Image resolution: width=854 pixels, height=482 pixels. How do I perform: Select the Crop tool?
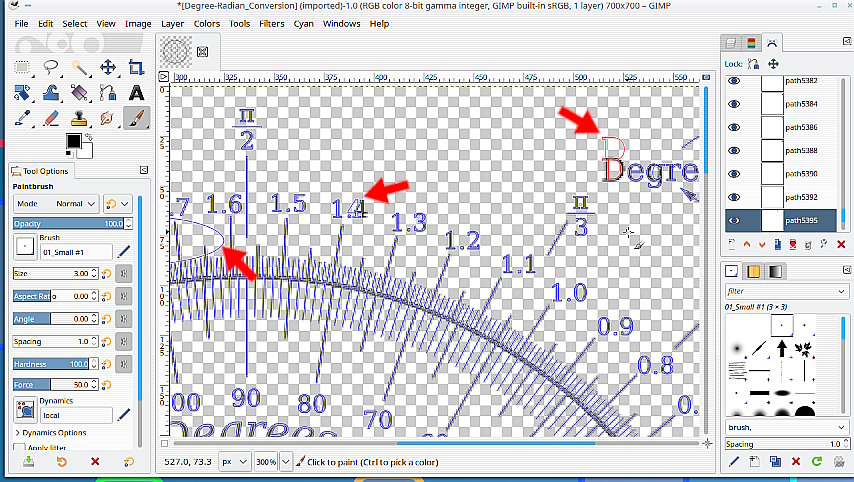coord(135,68)
